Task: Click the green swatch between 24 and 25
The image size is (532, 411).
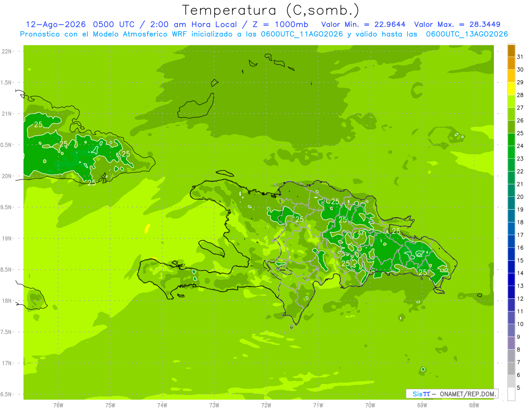Action: pyautogui.click(x=511, y=140)
